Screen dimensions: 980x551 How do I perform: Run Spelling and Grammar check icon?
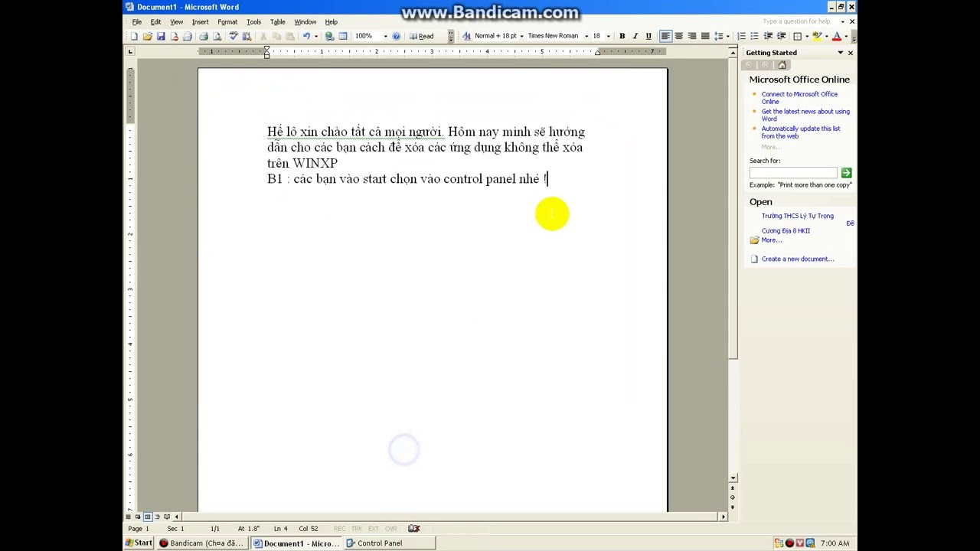coord(233,36)
